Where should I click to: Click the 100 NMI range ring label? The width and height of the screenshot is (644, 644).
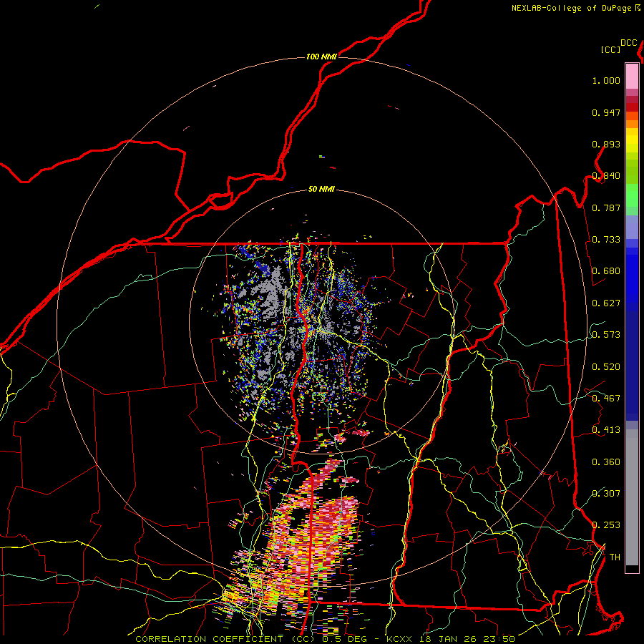pos(321,57)
